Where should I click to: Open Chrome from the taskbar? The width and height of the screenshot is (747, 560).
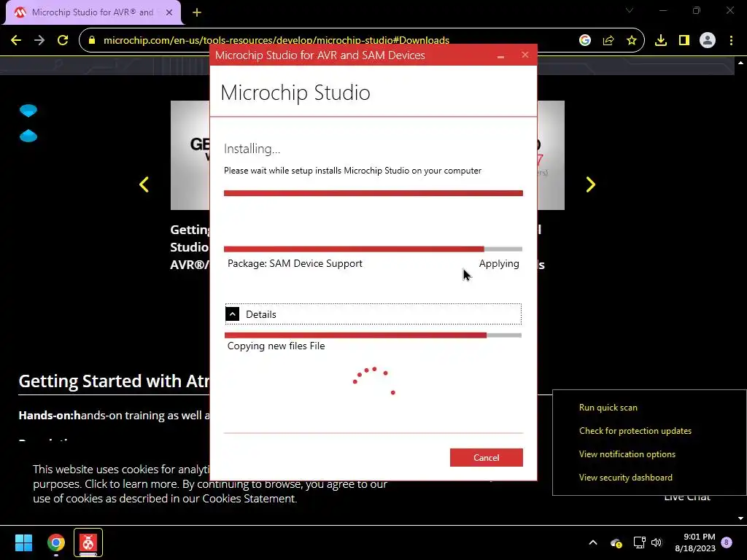point(55,542)
